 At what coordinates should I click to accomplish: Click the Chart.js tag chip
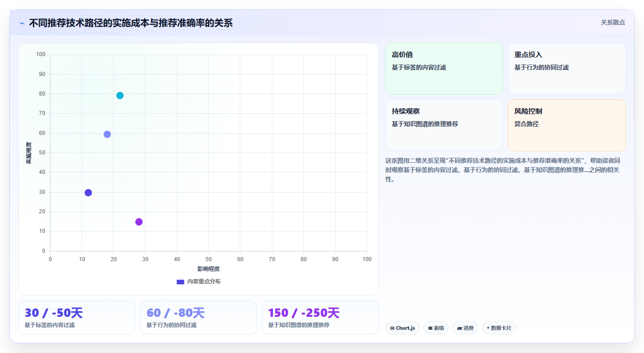pos(403,328)
